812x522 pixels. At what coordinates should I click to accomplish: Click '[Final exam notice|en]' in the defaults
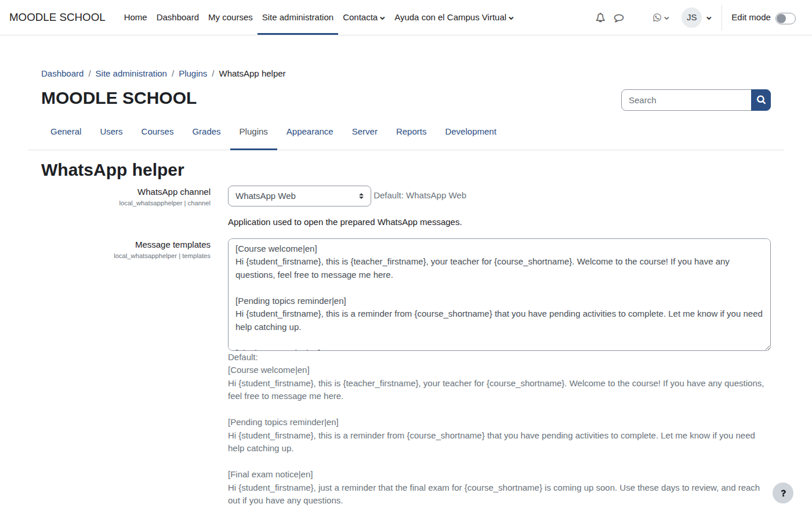(x=270, y=474)
